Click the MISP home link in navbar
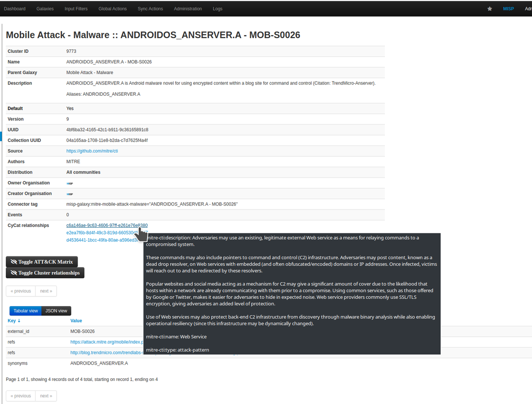The image size is (532, 404). (509, 8)
